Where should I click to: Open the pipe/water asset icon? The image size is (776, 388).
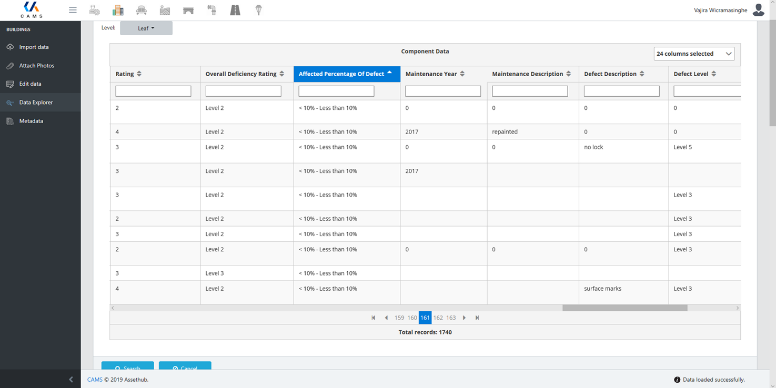pyautogui.click(x=212, y=10)
